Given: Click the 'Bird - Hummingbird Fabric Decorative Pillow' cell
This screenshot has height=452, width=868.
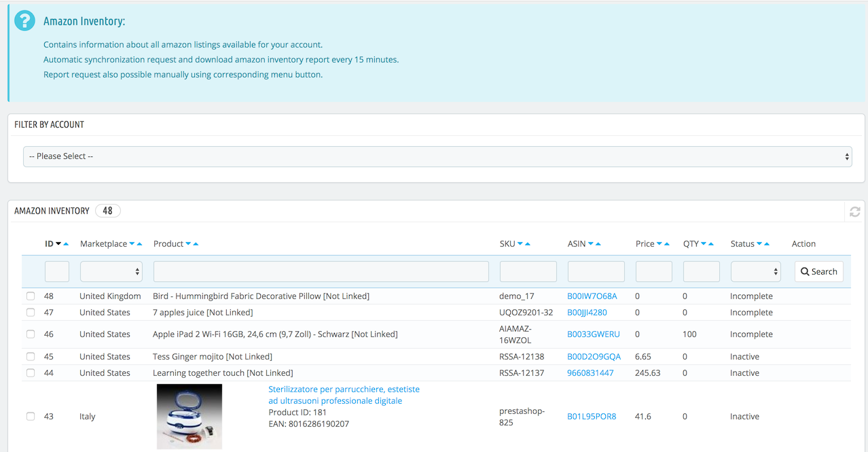Looking at the screenshot, I should 261,296.
